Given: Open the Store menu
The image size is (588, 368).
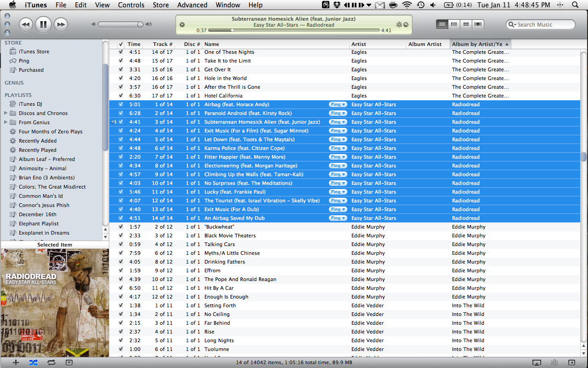Looking at the screenshot, I should [x=161, y=5].
